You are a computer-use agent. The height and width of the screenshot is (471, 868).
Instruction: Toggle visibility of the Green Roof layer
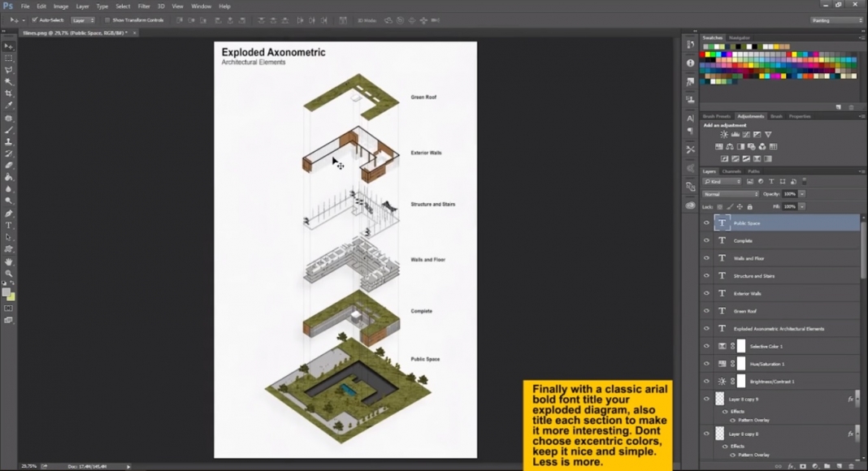tap(706, 310)
